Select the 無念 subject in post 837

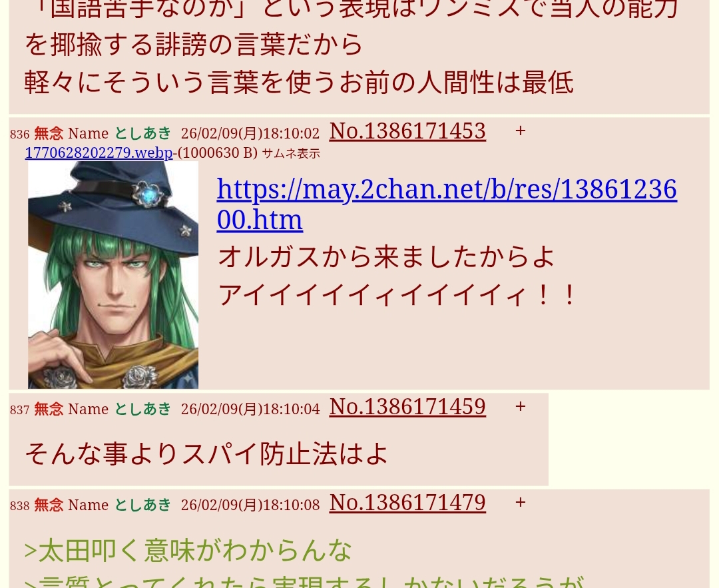(49, 409)
